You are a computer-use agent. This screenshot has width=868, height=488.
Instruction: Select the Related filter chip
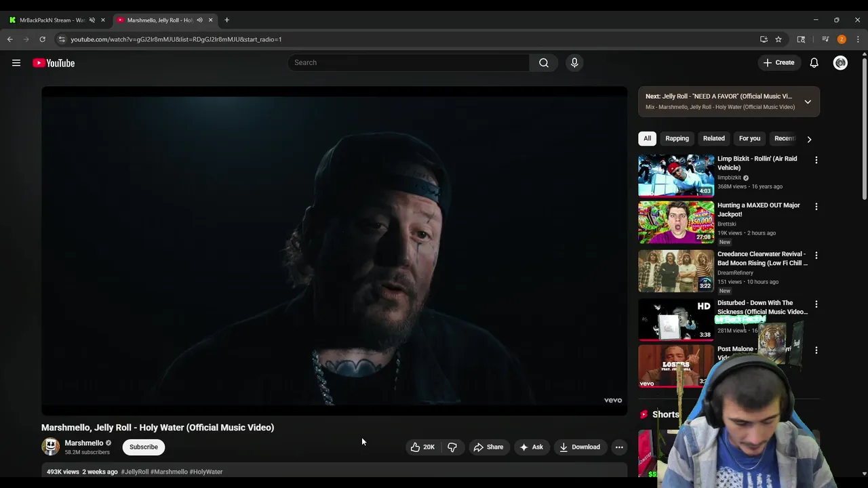[x=713, y=138]
